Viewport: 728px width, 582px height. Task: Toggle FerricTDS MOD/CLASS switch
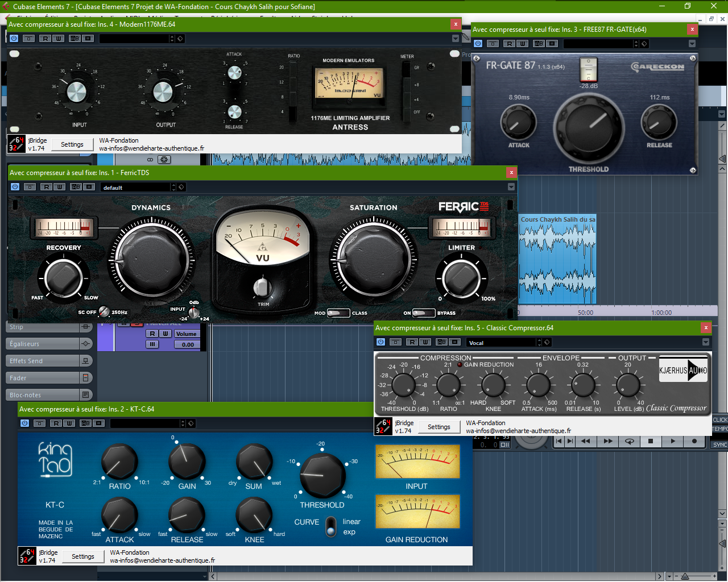tap(338, 313)
